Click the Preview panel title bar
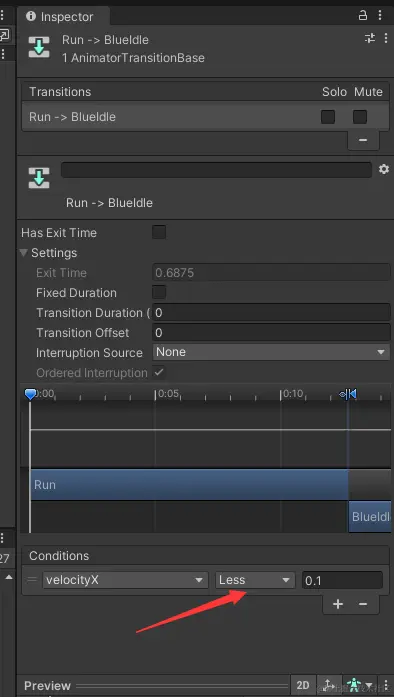This screenshot has height=697, width=394. click(154, 685)
